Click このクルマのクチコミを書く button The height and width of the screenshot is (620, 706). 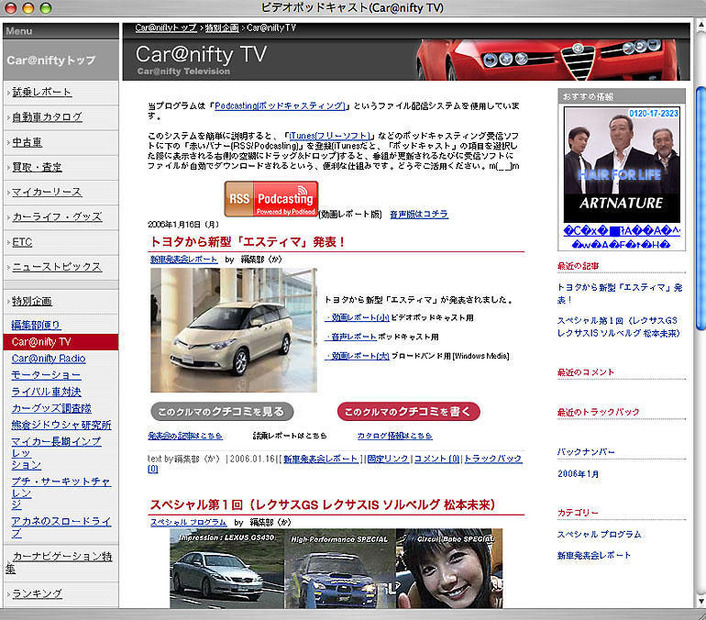point(408,412)
